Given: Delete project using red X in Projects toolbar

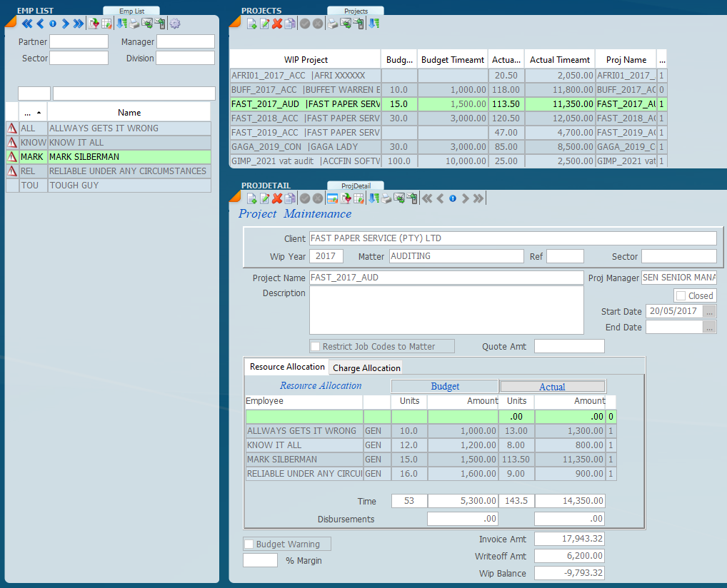Looking at the screenshot, I should [277, 24].
